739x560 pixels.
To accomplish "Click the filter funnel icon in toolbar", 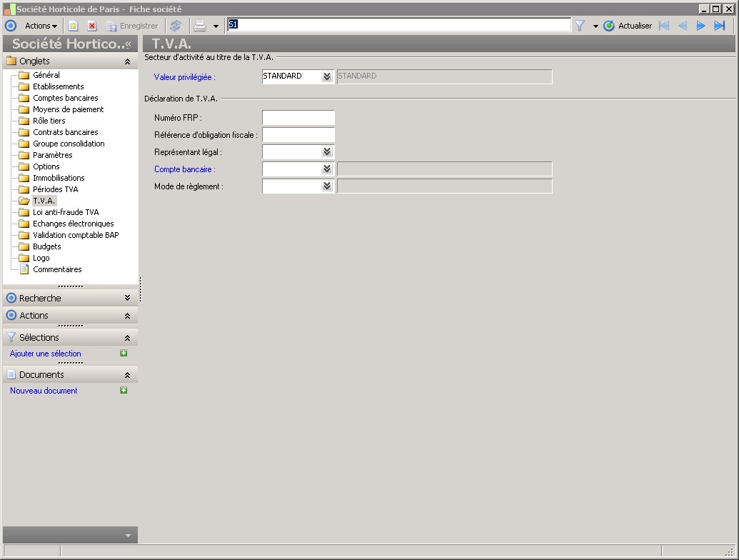I will pyautogui.click(x=580, y=26).
